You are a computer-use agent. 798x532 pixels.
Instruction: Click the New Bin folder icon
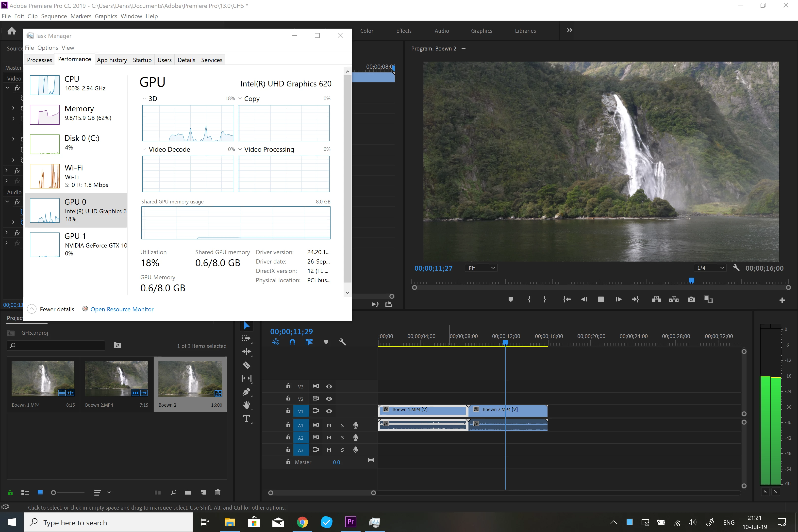pyautogui.click(x=188, y=492)
